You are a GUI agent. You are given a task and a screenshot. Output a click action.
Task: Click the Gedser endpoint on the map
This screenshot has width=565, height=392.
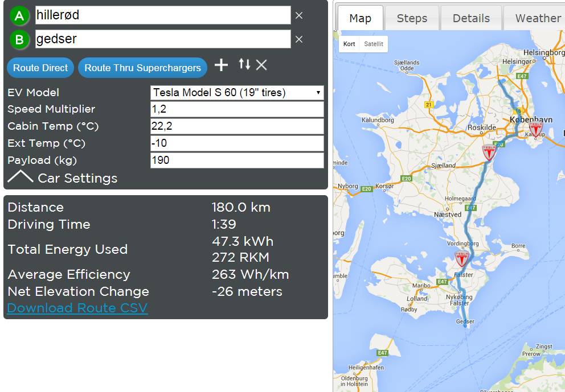(x=465, y=325)
